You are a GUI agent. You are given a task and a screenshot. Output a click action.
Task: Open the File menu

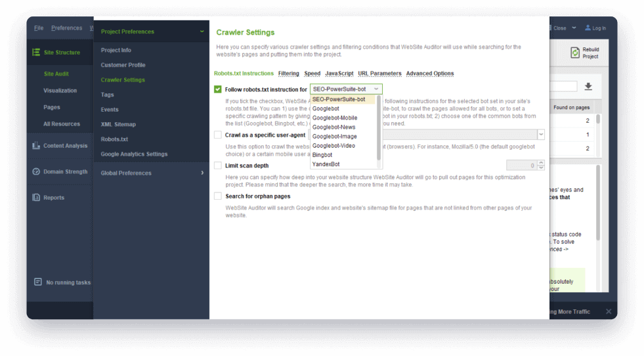coord(39,28)
